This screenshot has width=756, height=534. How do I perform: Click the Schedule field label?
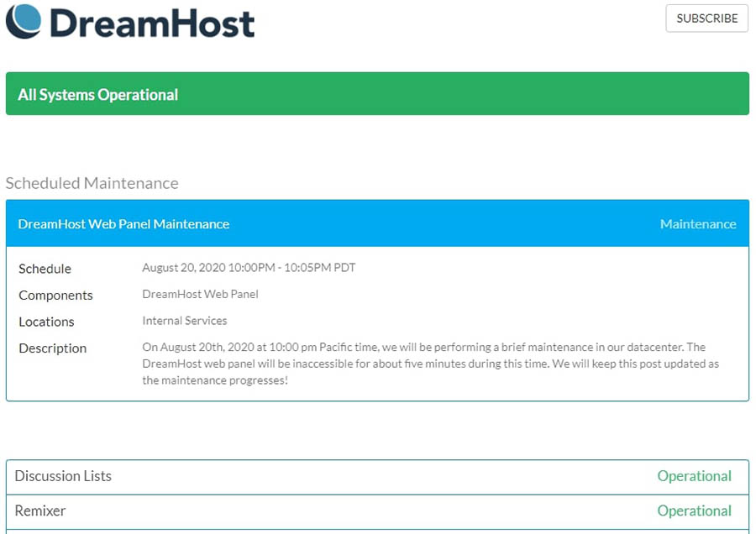[45, 269]
